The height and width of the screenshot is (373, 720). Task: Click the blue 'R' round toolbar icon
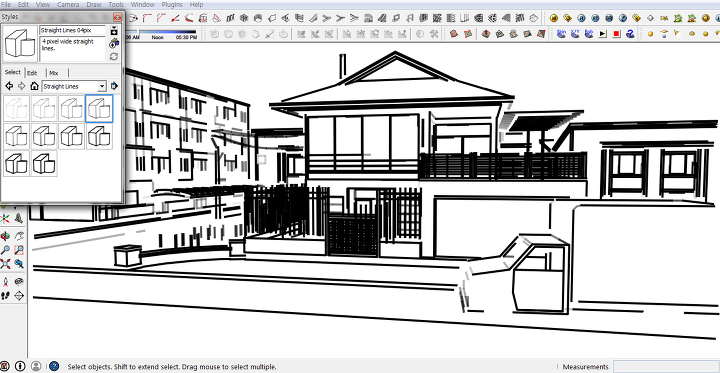[581, 18]
